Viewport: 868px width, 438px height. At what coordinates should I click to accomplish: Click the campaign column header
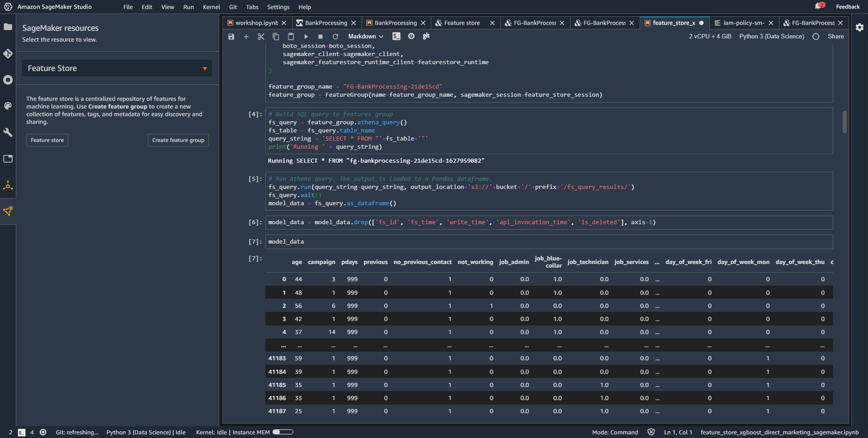pos(321,262)
